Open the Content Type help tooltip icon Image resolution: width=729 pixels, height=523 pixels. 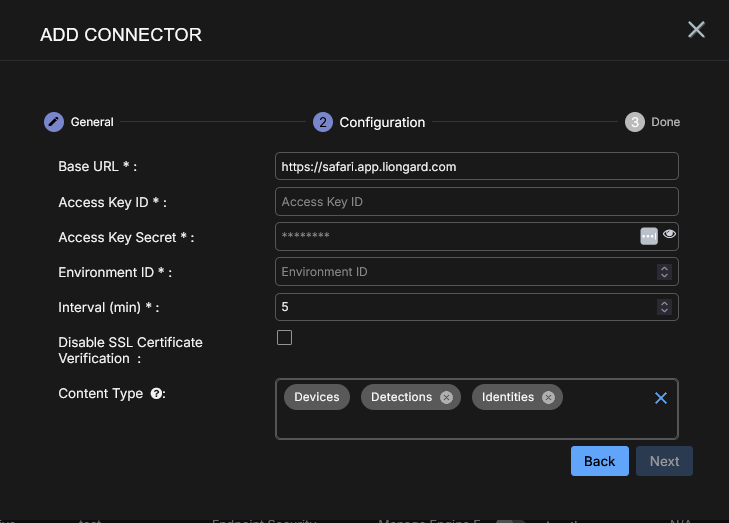156,394
